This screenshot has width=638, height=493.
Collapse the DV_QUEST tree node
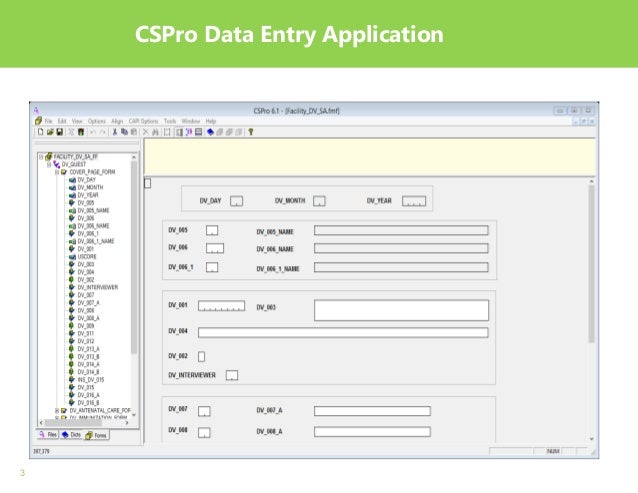coord(49,164)
